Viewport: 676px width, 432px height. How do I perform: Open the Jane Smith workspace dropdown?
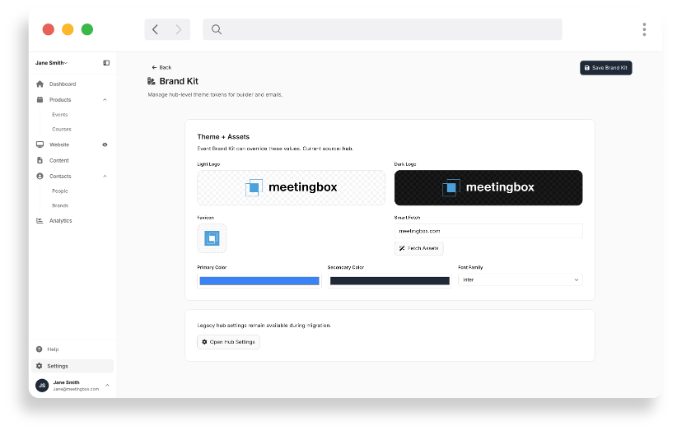click(51, 63)
